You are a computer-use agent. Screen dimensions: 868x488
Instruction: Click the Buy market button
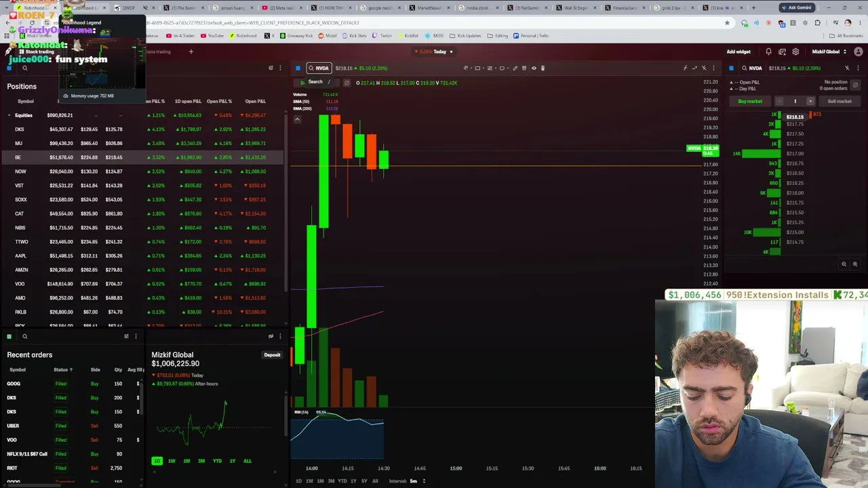coord(750,101)
